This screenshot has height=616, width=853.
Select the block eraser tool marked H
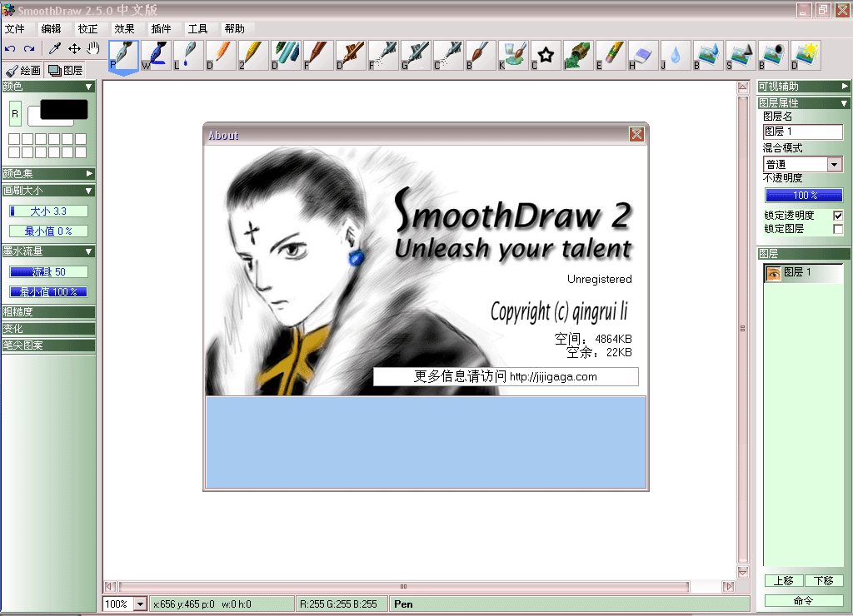(643, 56)
